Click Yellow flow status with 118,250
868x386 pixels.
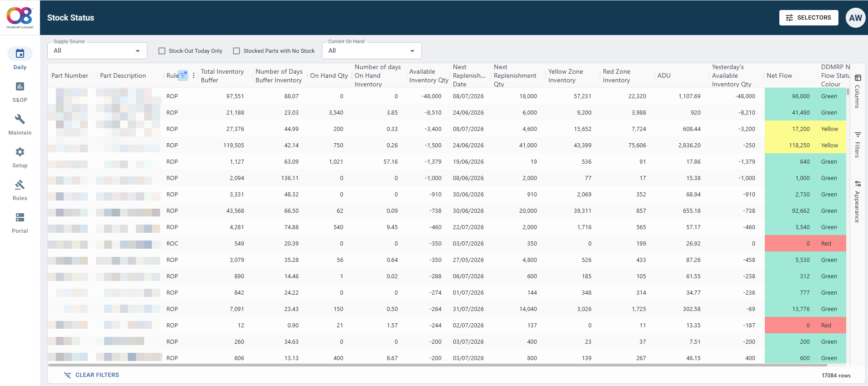pos(829,145)
